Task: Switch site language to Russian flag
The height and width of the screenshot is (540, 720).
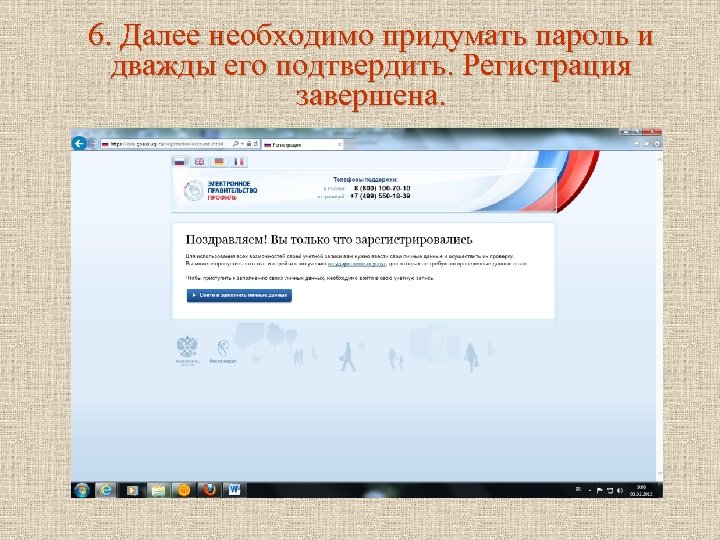Action: click(x=180, y=162)
